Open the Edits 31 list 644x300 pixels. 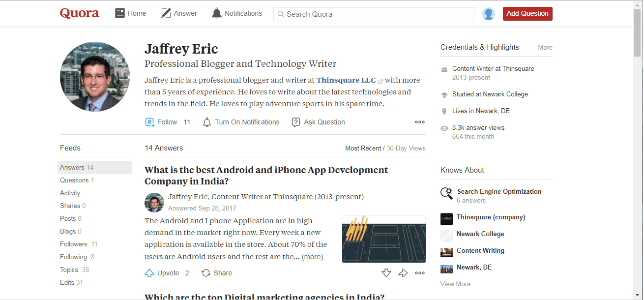[x=71, y=283]
